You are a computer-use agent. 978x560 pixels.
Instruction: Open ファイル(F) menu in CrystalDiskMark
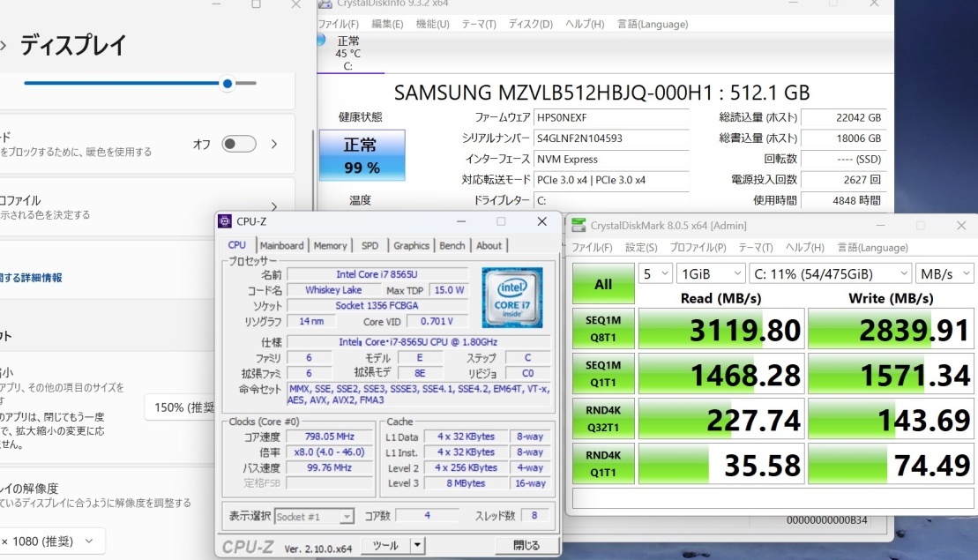592,248
